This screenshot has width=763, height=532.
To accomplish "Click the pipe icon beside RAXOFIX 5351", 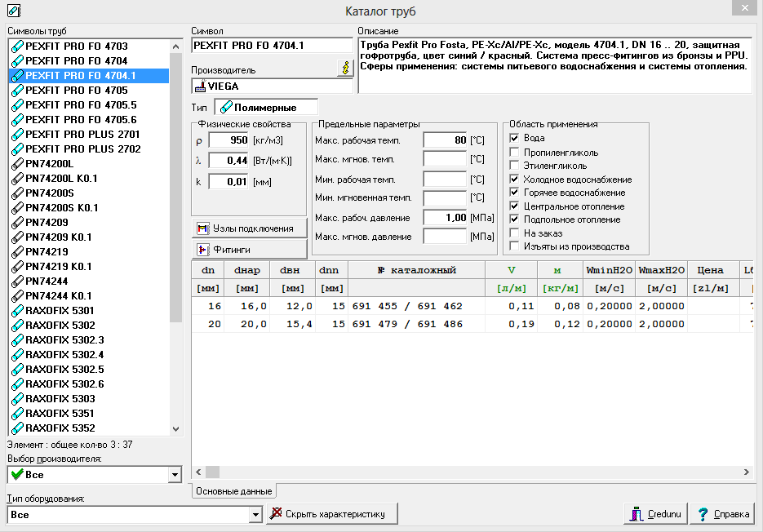I will (x=17, y=413).
